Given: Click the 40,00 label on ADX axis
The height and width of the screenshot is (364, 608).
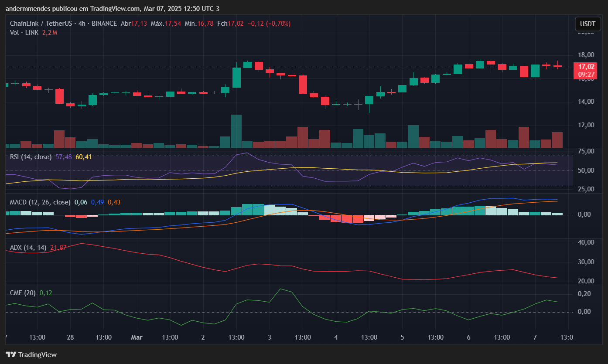Looking at the screenshot, I should (587, 242).
